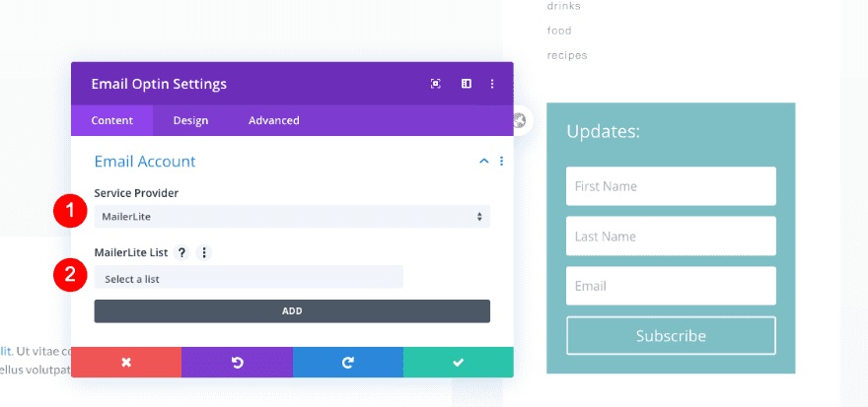868x407 pixels.
Task: Discard changes with the red X button
Action: pos(126,363)
